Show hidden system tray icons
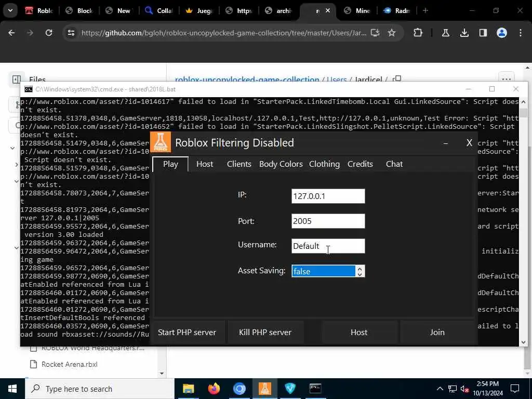The width and height of the screenshot is (532, 399). pos(440,389)
